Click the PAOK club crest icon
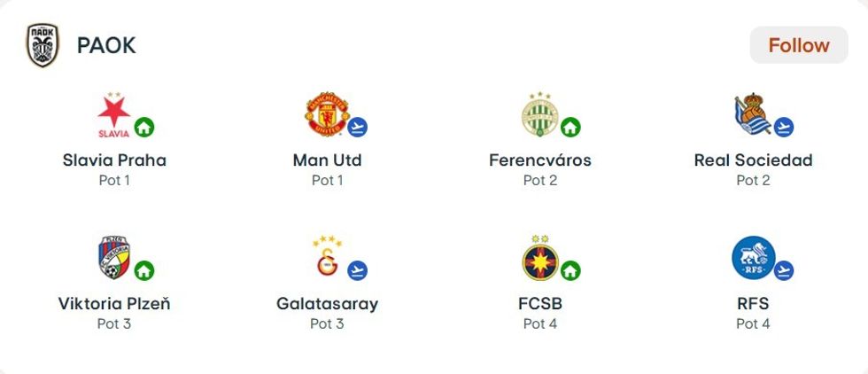The height and width of the screenshot is (374, 868). point(42,46)
